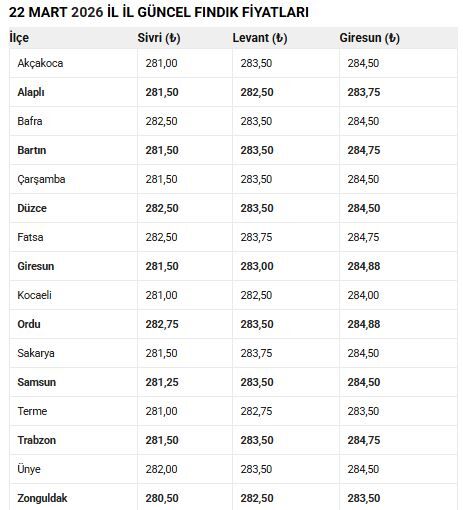The height and width of the screenshot is (510, 463).
Task: Click Ünye's Sivri price 282,00
Action: [161, 469]
